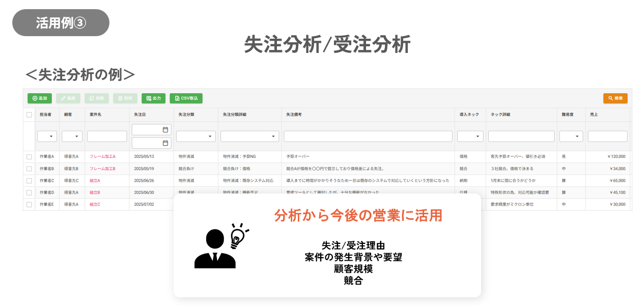Open the upper 失注日 calendar picker icon
The height and width of the screenshot is (306, 644).
[165, 130]
